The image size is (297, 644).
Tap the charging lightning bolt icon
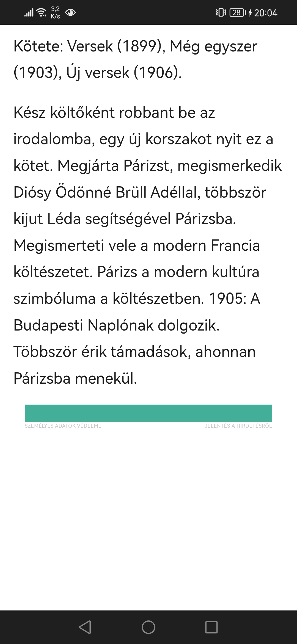coord(250,13)
